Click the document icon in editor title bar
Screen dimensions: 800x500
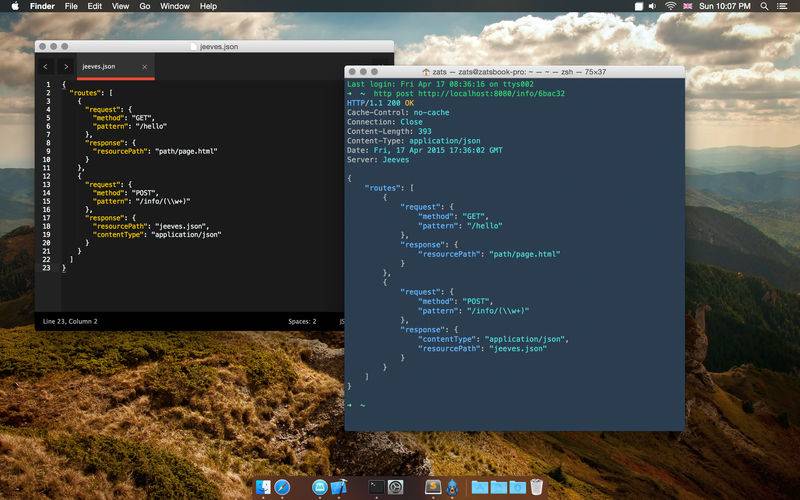coord(193,46)
